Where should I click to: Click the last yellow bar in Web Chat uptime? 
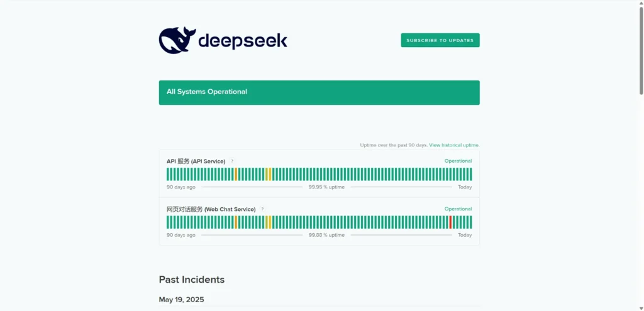tap(270, 222)
